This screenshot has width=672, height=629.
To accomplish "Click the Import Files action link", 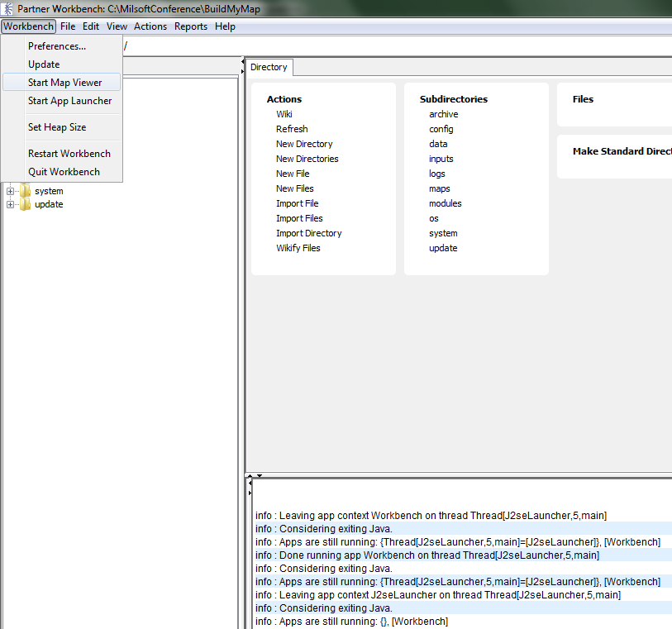I will click(x=299, y=218).
